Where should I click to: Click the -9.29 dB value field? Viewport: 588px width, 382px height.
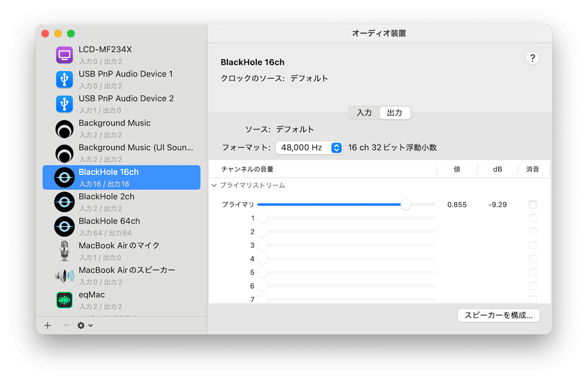498,204
